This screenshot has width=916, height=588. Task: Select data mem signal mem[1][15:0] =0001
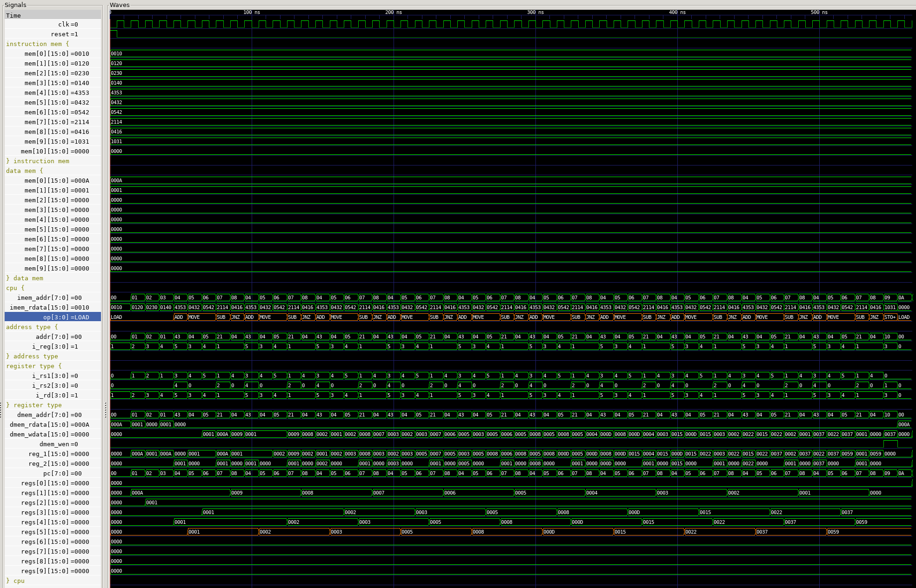tap(53, 190)
